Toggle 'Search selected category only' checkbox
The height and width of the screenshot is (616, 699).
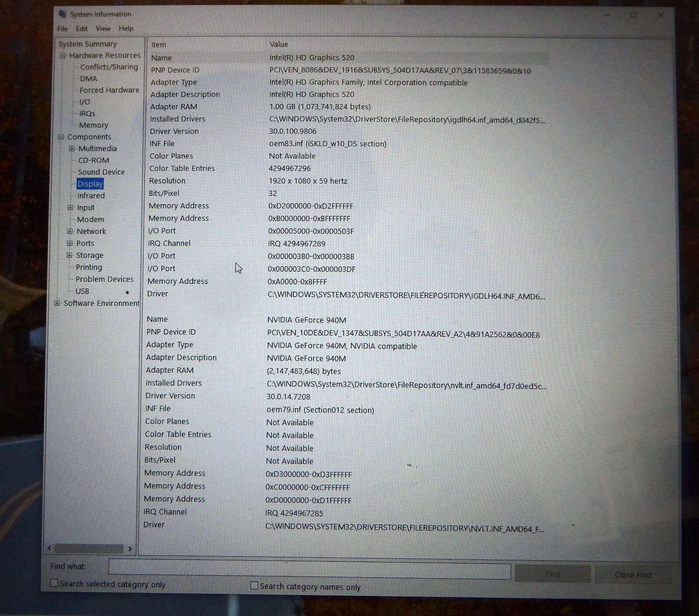tap(54, 583)
